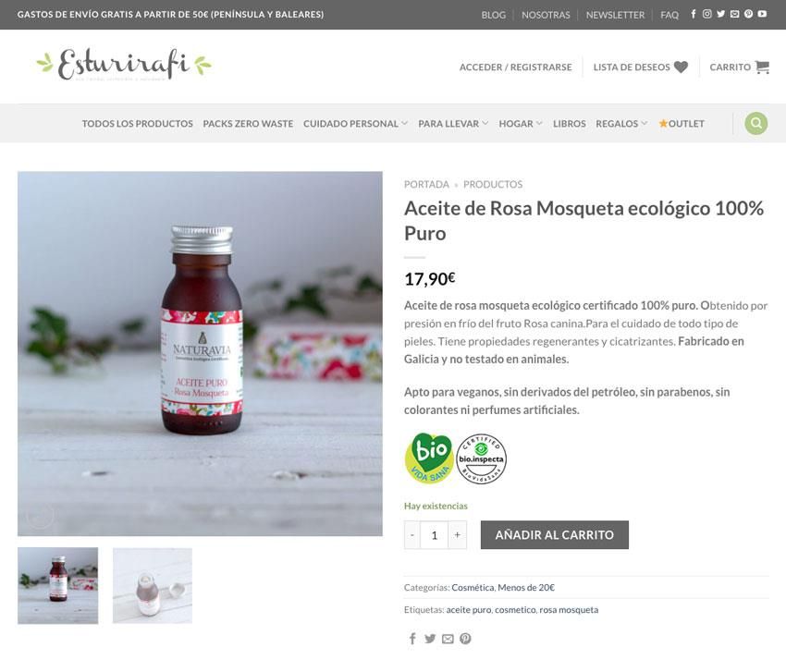Screen dimensions: 786x672
Task: Increase quantity with plus button
Action: (457, 534)
